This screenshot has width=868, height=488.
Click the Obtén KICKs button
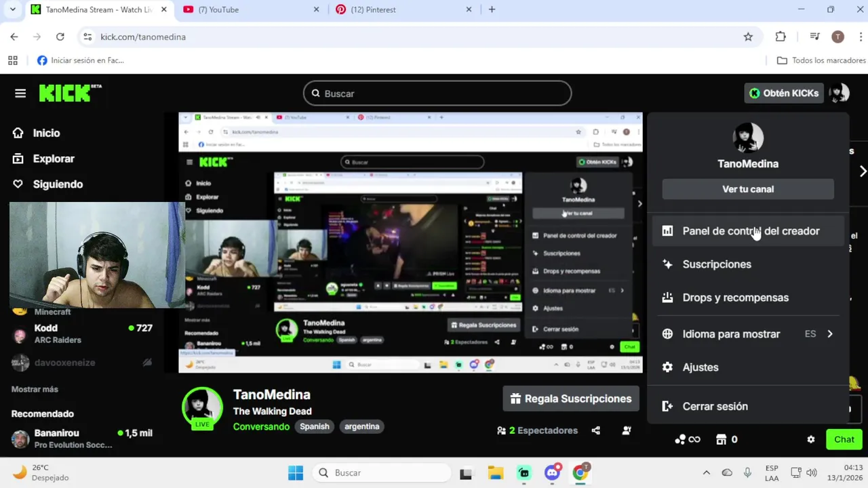click(785, 94)
